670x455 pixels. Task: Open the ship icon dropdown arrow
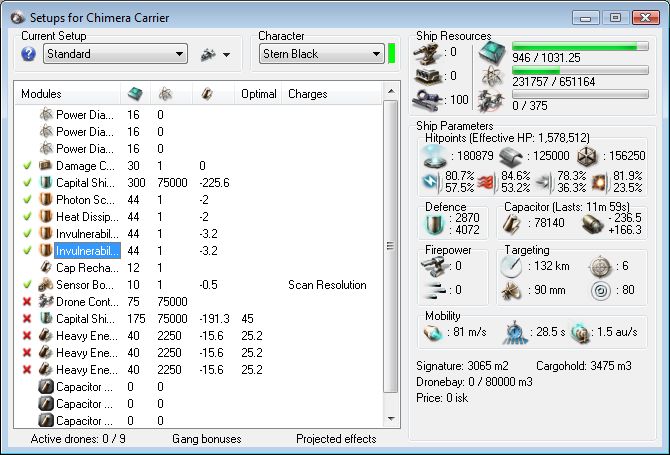[x=226, y=55]
